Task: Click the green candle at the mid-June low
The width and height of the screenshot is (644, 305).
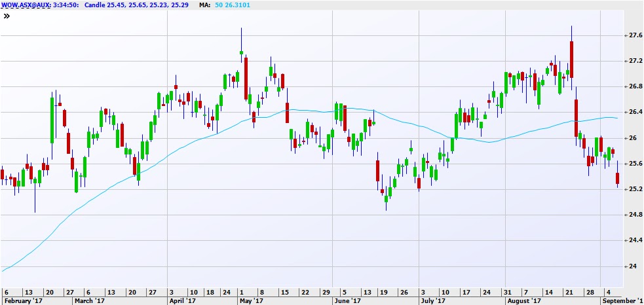Action: (386, 199)
